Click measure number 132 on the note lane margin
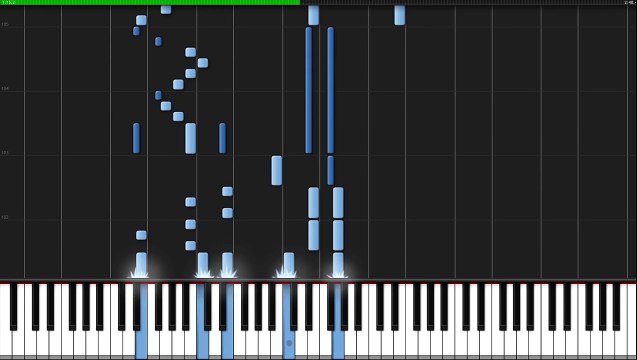The width and height of the screenshot is (637, 360). pyautogui.click(x=5, y=217)
